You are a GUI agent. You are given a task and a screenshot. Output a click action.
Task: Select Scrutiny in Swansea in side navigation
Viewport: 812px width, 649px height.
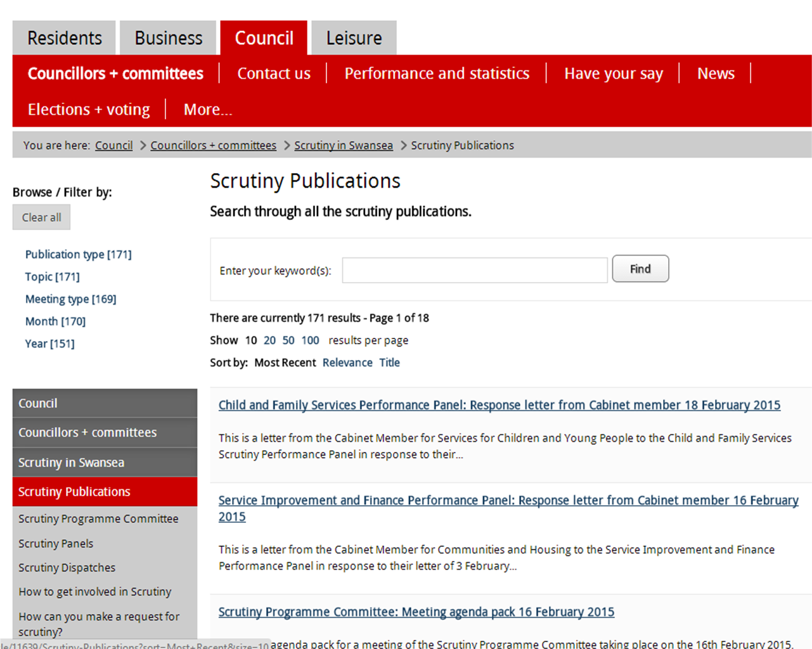click(105, 462)
